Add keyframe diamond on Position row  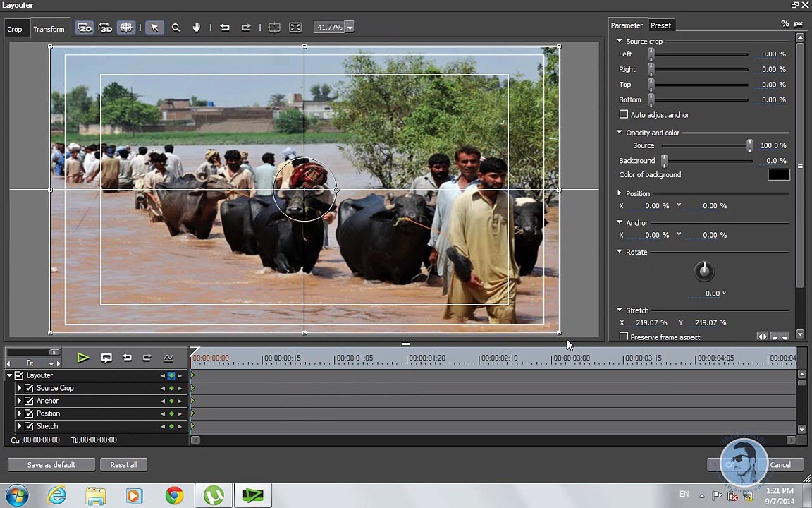point(171,413)
